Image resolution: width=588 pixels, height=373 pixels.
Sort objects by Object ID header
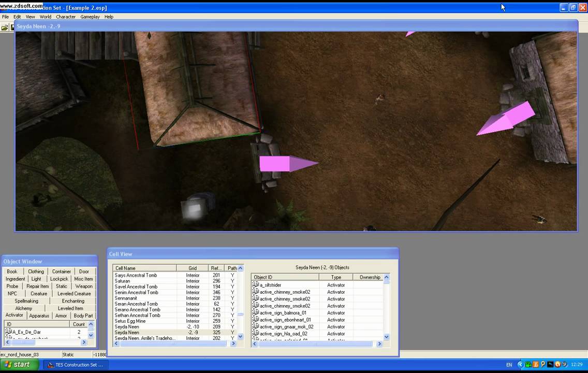click(x=285, y=277)
